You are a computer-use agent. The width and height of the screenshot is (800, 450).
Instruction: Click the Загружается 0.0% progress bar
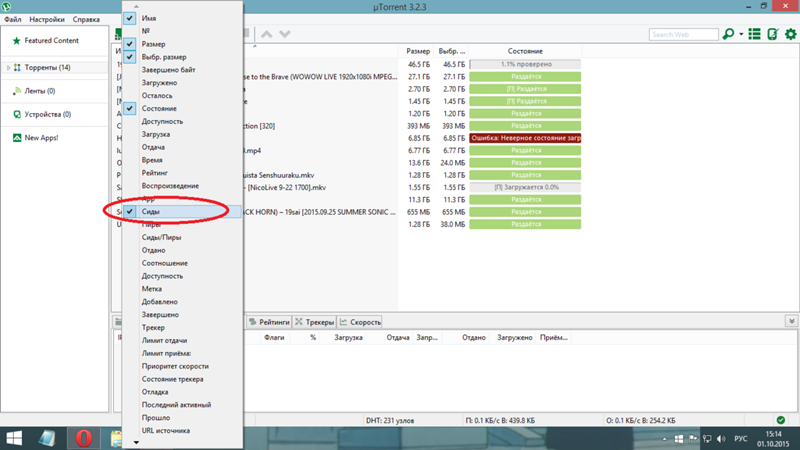click(x=525, y=187)
